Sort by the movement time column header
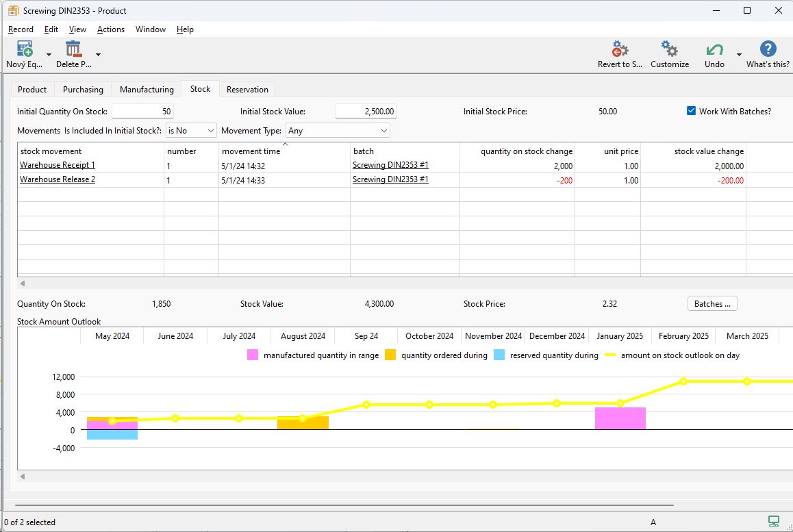 click(251, 151)
